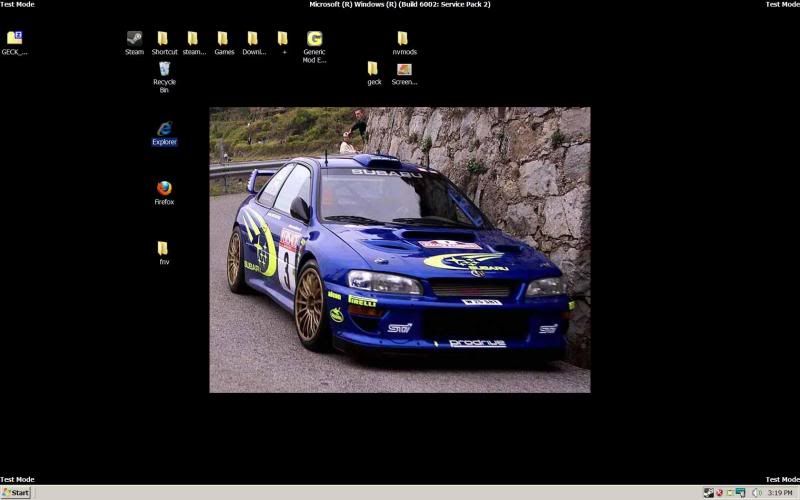Viewport: 800px width, 500px height.
Task: Select the Recycle Bin icon
Action: coord(164,77)
